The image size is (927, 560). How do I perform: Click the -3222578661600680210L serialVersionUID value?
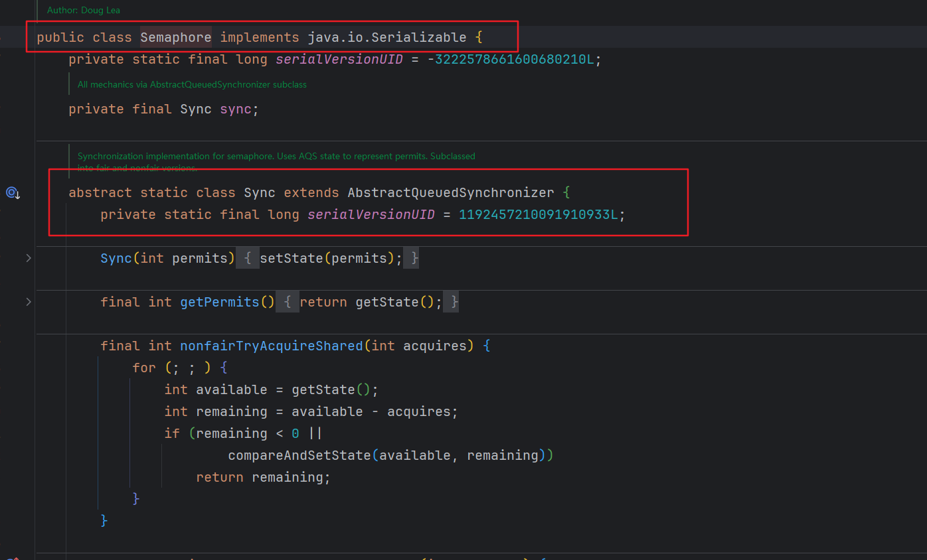click(514, 59)
